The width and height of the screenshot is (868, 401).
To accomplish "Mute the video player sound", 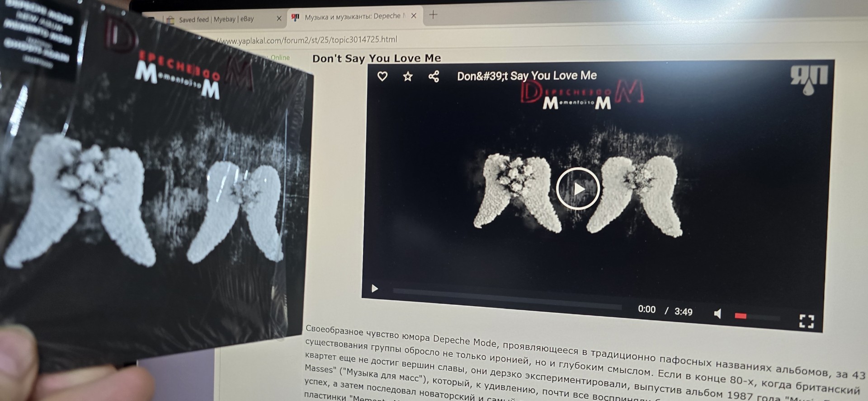I will coord(717,313).
